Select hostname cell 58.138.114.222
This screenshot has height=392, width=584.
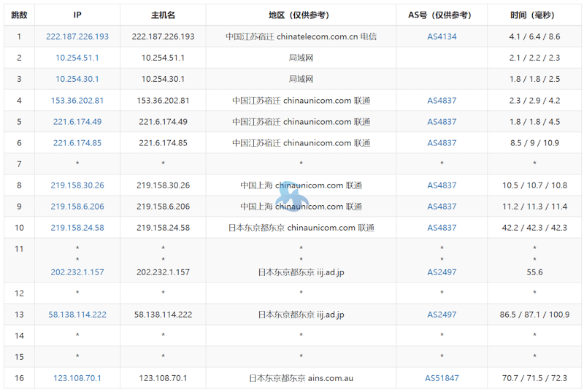pos(163,315)
